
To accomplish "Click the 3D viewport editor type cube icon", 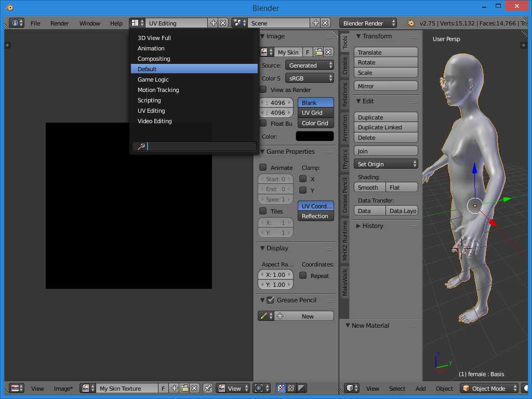I will (352, 388).
